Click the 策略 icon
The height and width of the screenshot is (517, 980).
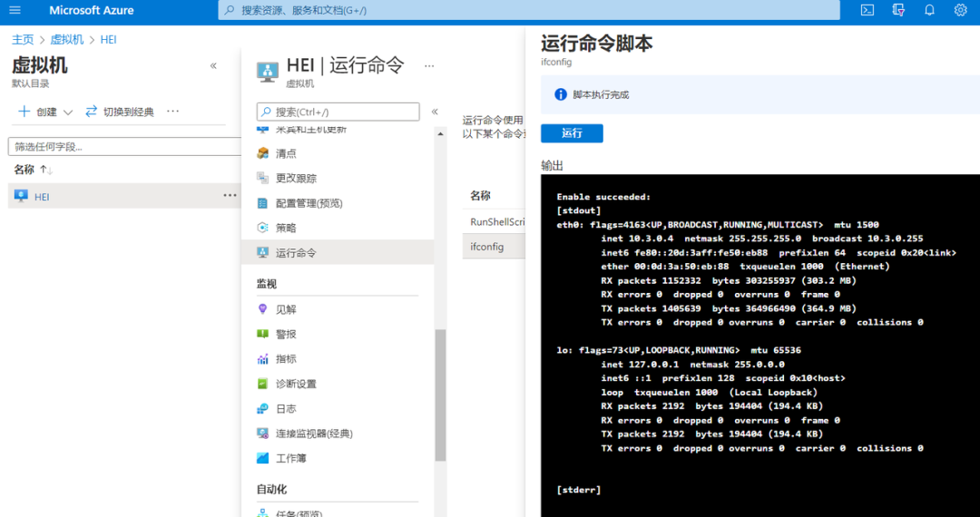(263, 229)
